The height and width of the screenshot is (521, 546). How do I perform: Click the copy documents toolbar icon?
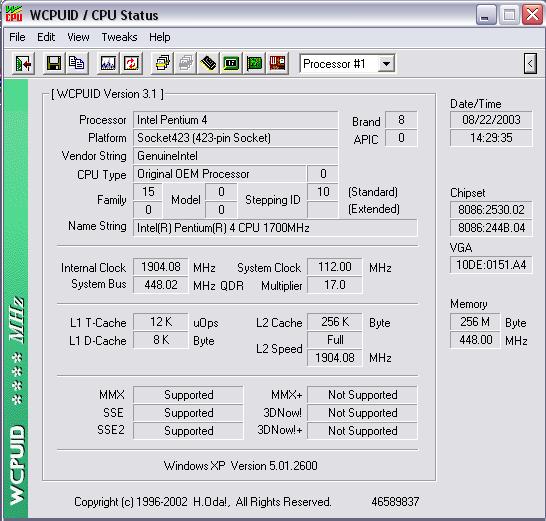tap(76, 64)
